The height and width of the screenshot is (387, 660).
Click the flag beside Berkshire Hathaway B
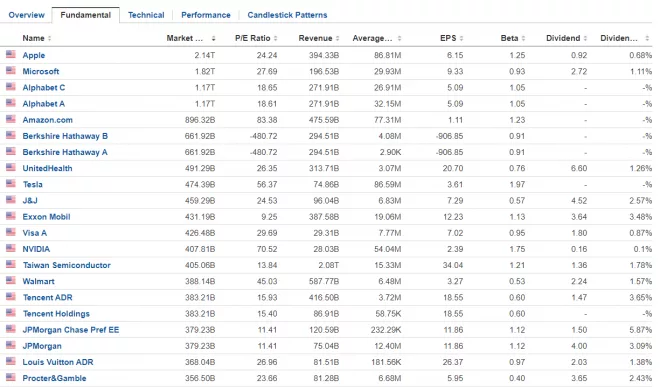point(11,135)
